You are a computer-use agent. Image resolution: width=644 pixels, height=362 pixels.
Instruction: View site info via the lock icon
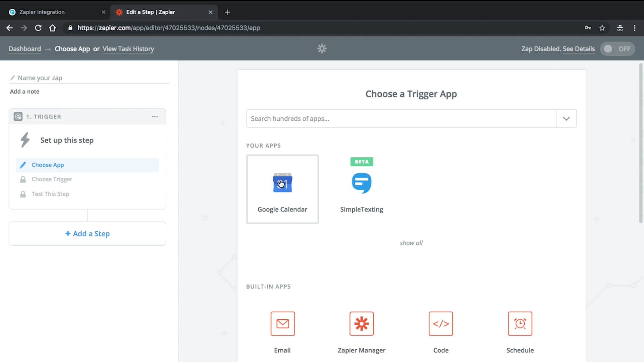coord(70,28)
